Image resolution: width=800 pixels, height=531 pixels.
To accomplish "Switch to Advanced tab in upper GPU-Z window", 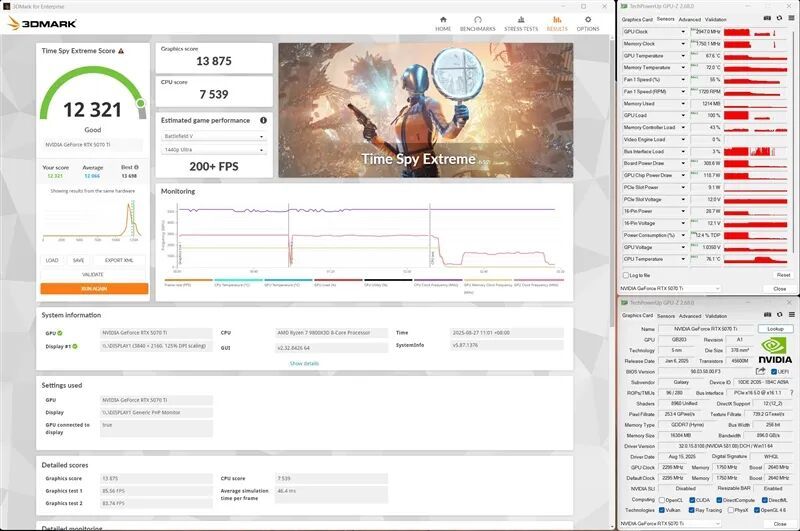I will click(690, 19).
